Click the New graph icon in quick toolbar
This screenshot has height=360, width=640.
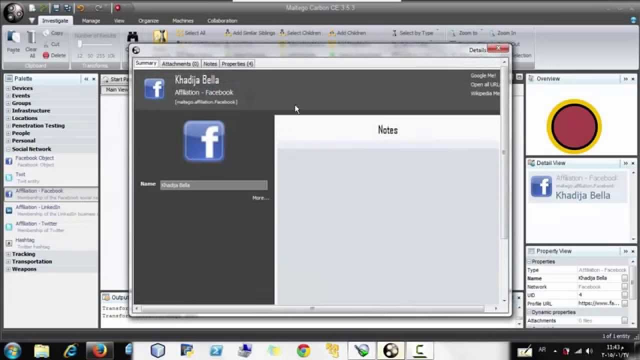(x=32, y=8)
